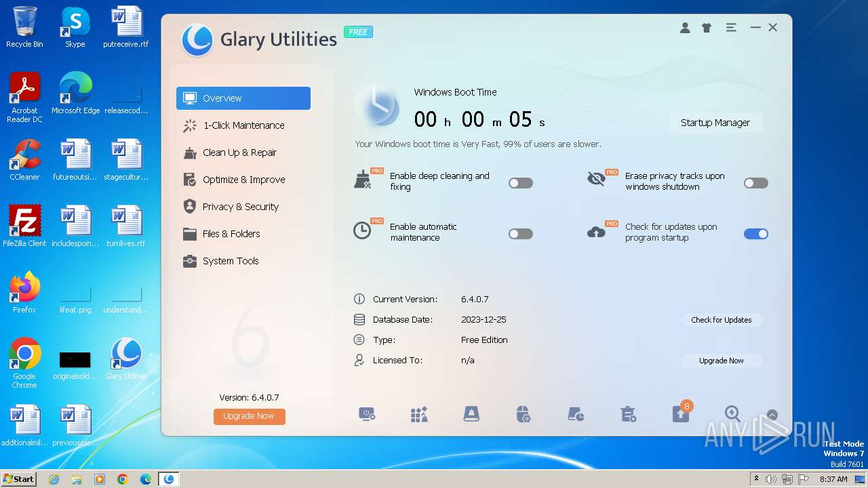Image resolution: width=868 pixels, height=488 pixels.
Task: Click the orange Upgrade Now sidebar button
Action: pyautogui.click(x=249, y=416)
